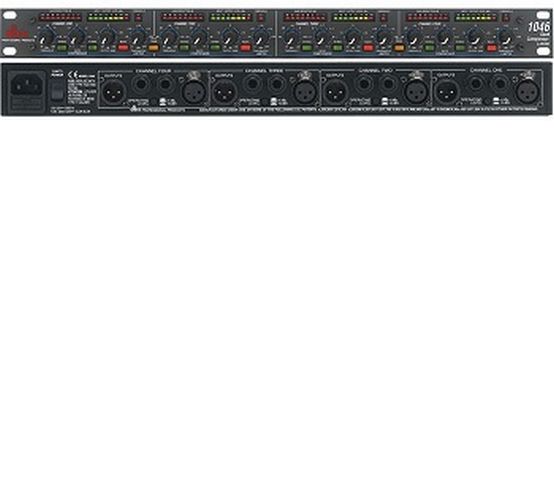Click Channel Four TRS jack beside input XLR

(165, 85)
